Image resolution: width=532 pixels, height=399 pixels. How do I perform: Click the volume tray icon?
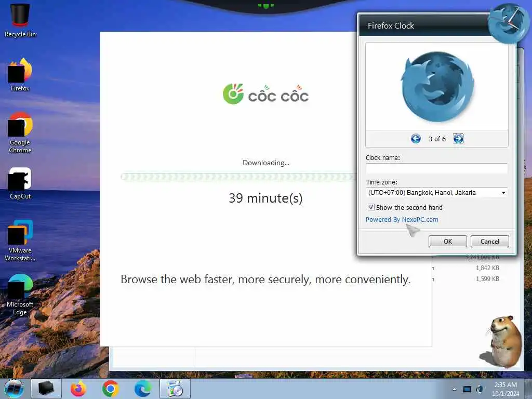pos(480,389)
